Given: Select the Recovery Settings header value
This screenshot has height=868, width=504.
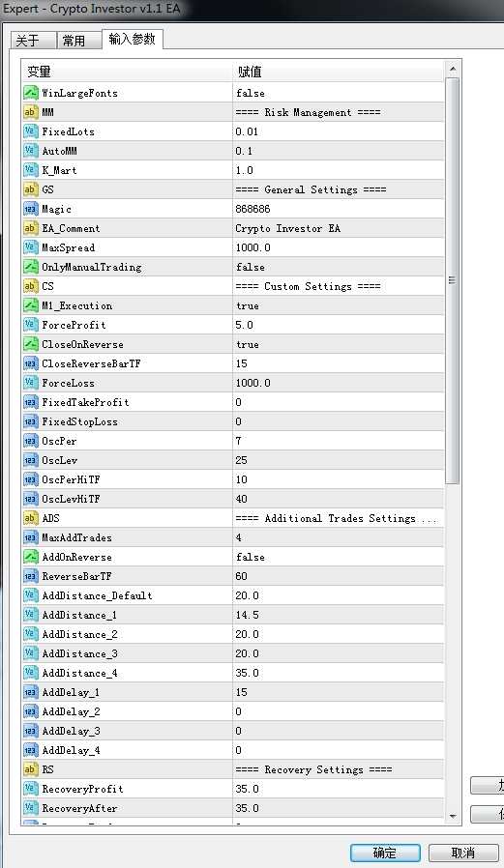Looking at the screenshot, I should (x=313, y=769).
